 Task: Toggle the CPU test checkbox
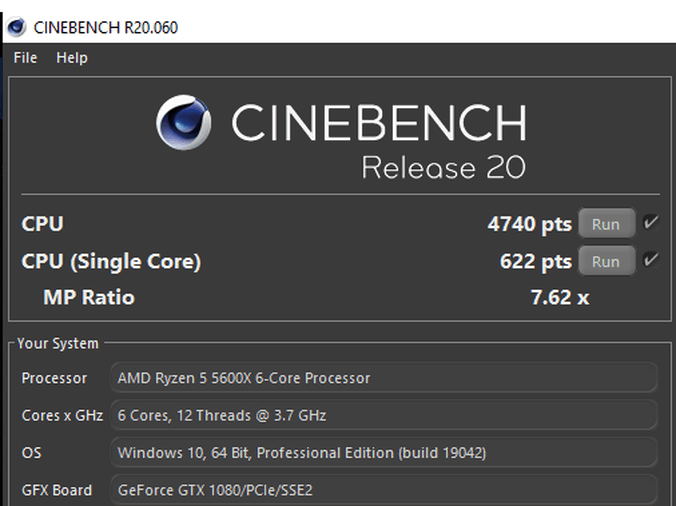tap(651, 223)
